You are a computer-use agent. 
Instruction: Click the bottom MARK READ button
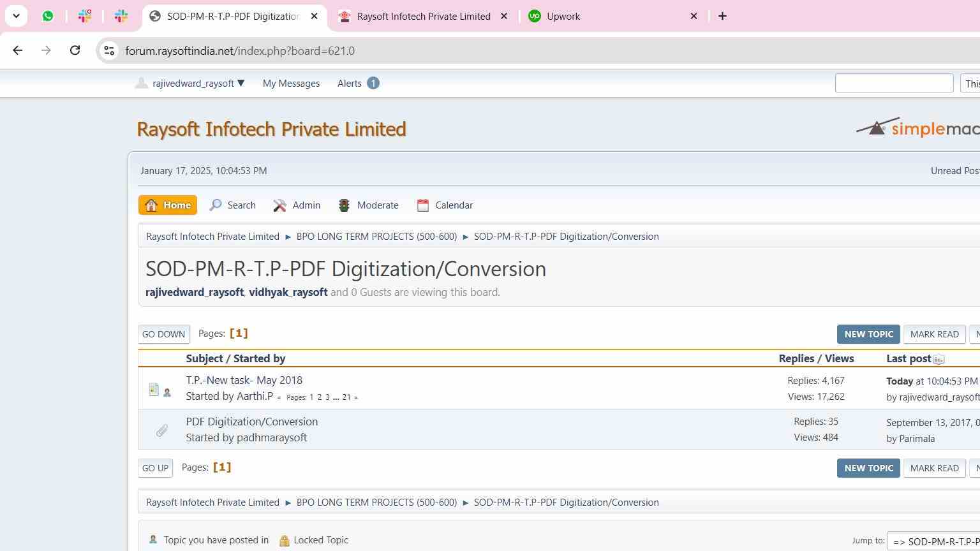[x=934, y=468]
